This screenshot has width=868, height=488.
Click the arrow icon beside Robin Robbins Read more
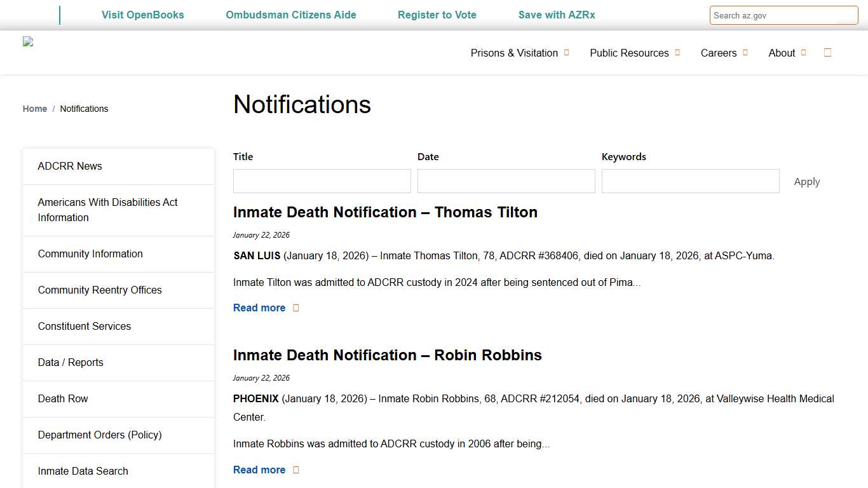[x=295, y=470]
